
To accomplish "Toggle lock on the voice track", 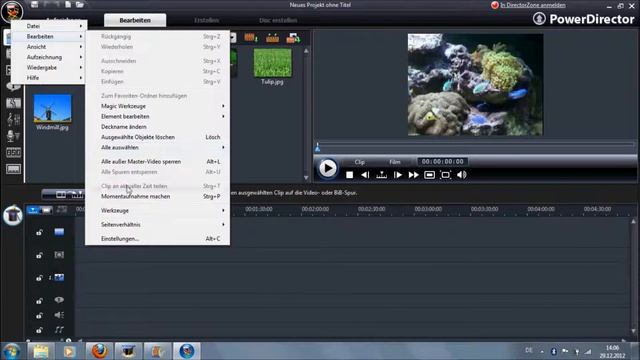I will click(x=39, y=316).
